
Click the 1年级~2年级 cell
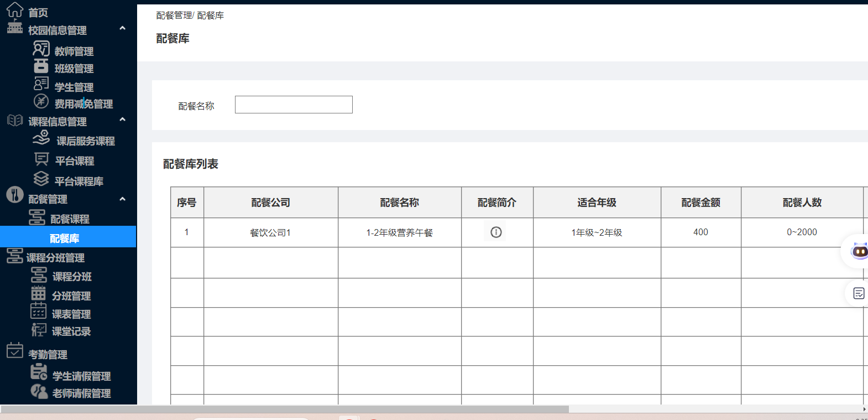(597, 232)
